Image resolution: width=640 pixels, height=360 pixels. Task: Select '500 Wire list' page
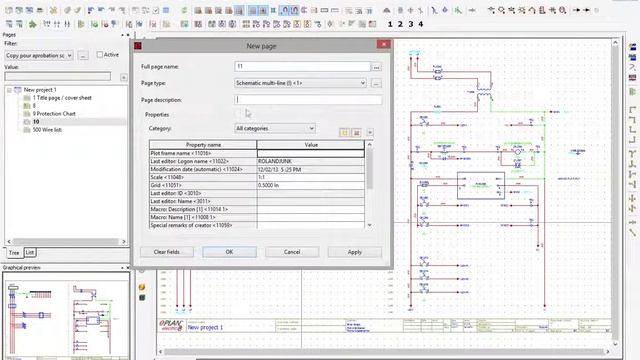[x=47, y=130]
